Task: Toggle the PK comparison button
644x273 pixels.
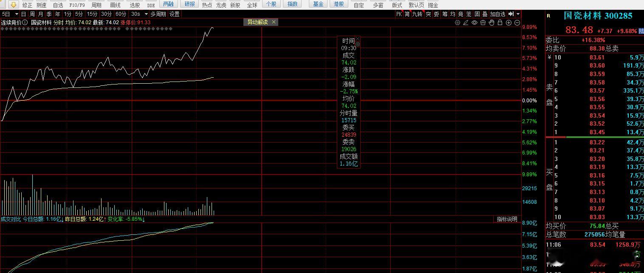Action: [398, 14]
